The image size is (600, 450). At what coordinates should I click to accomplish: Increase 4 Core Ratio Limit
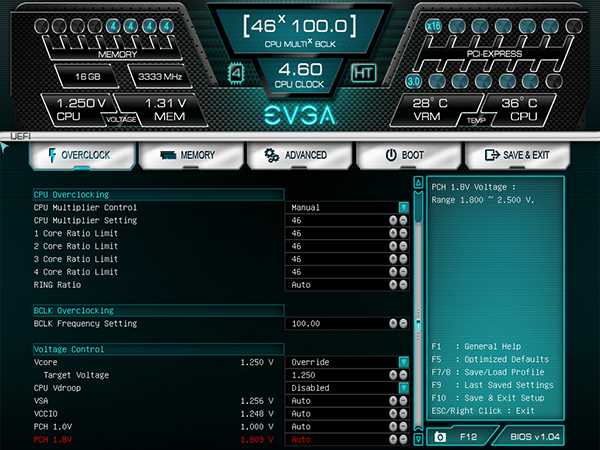pyautogui.click(x=393, y=272)
